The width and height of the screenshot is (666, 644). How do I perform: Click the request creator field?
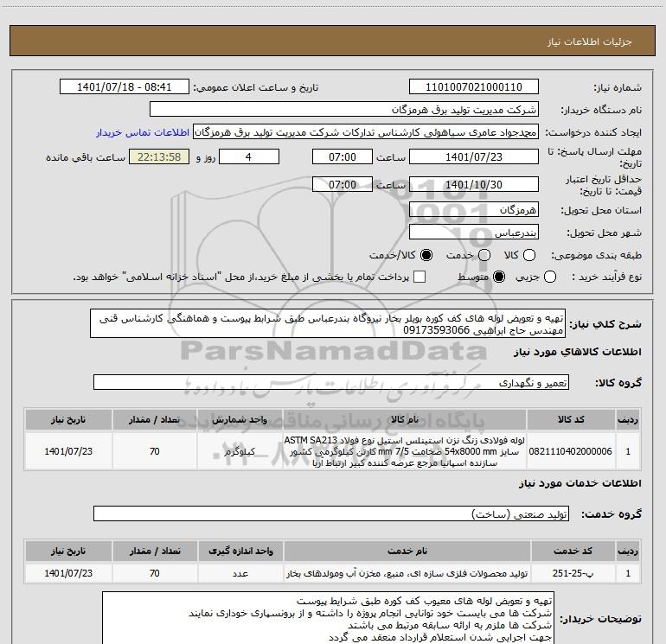coord(366,132)
